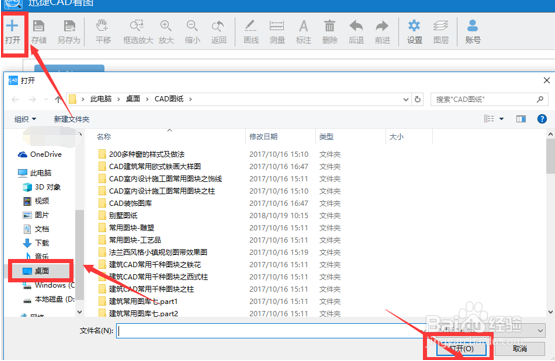Select folder CAD装饰图库

click(125, 203)
